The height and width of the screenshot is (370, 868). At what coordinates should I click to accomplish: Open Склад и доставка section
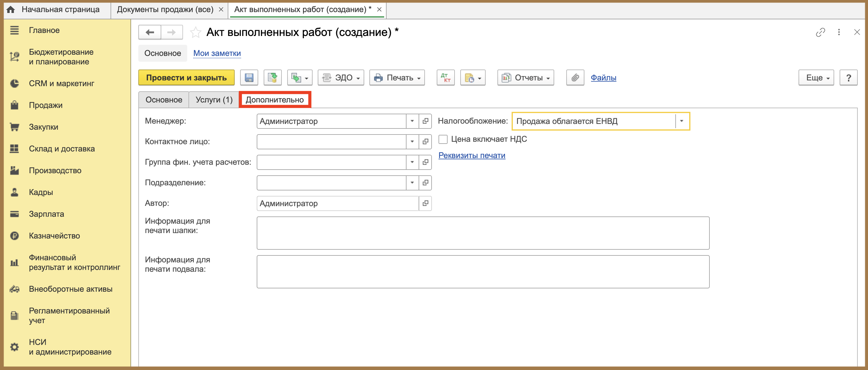[62, 149]
